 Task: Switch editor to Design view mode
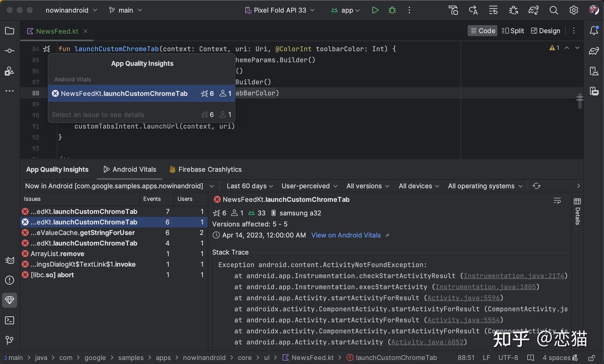click(x=546, y=31)
